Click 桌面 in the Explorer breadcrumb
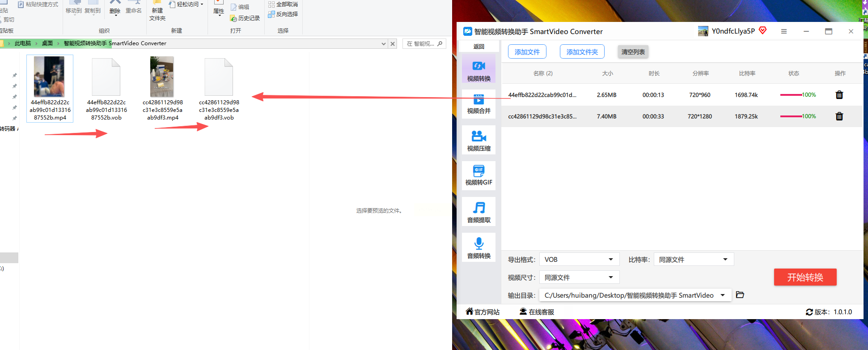 click(47, 43)
